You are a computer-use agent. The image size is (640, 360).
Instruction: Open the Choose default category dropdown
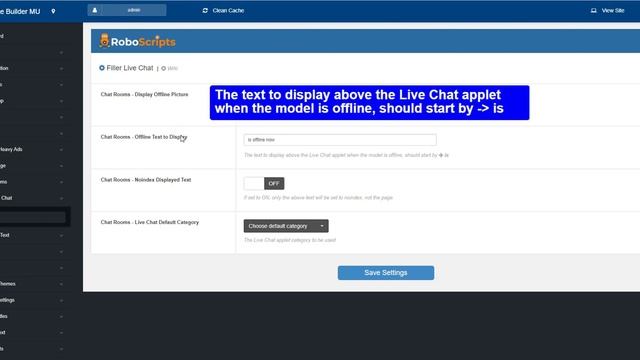[286, 226]
